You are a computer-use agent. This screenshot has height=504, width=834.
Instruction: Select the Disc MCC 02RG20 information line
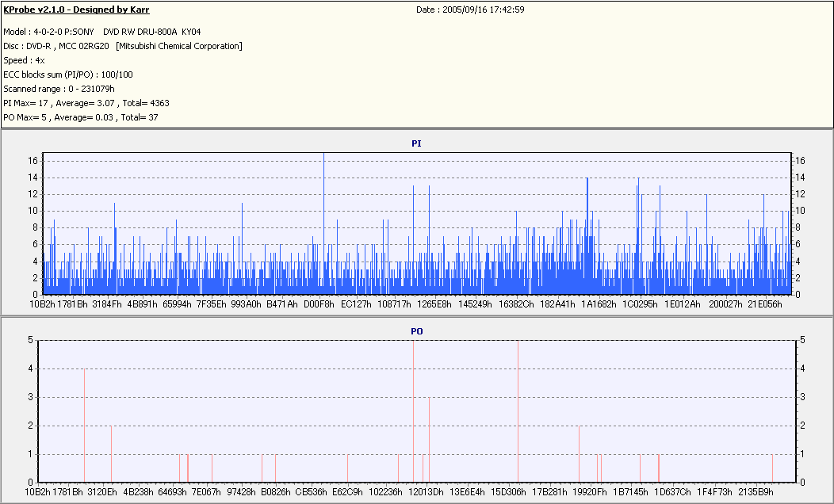[x=123, y=46]
